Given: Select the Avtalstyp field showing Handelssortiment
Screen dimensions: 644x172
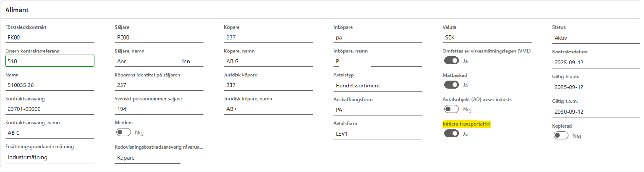Looking at the screenshot, I should pyautogui.click(x=377, y=86).
